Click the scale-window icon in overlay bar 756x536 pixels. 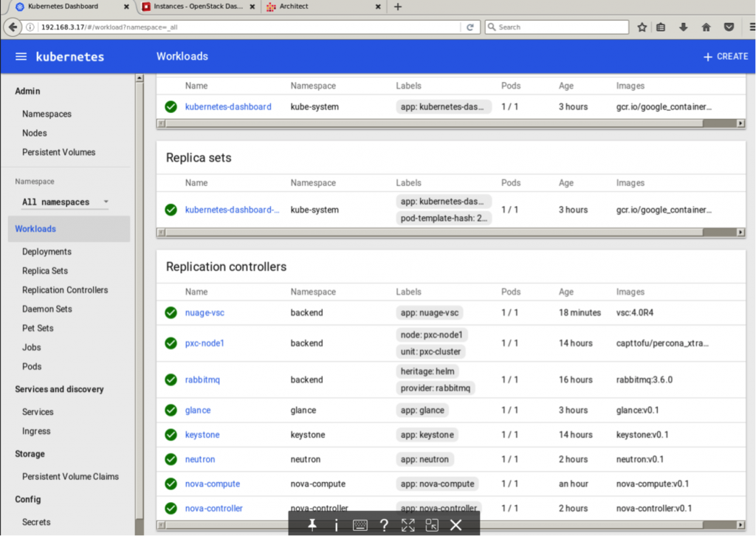(432, 525)
